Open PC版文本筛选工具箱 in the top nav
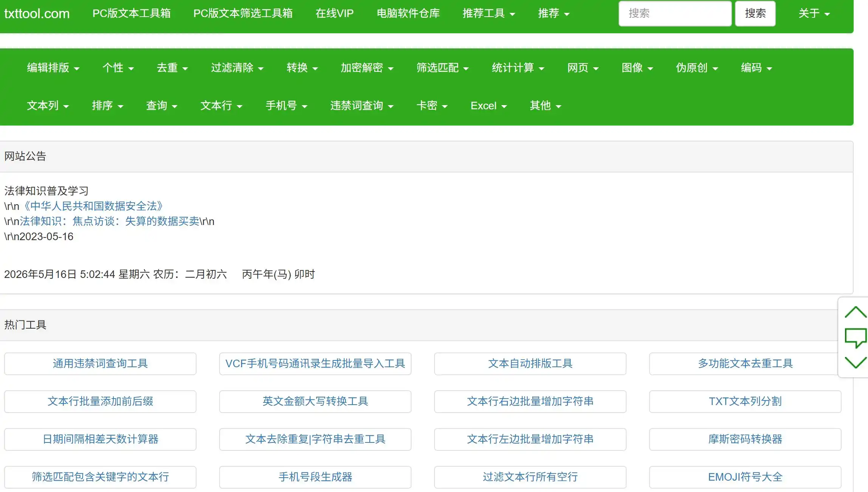 click(243, 14)
